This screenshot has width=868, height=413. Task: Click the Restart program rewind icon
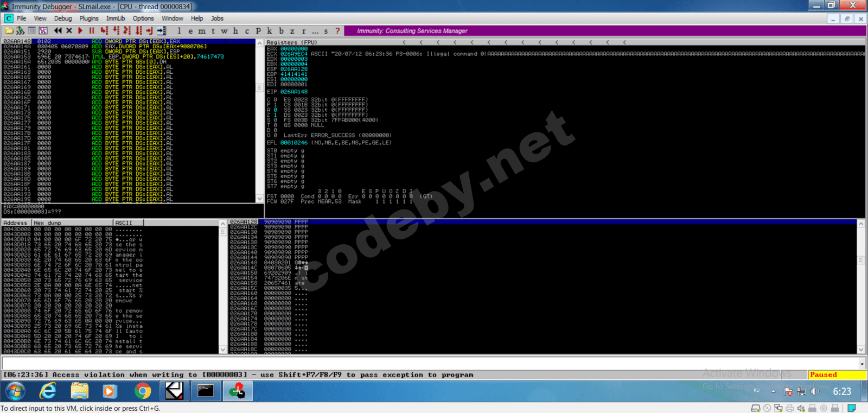point(58,31)
